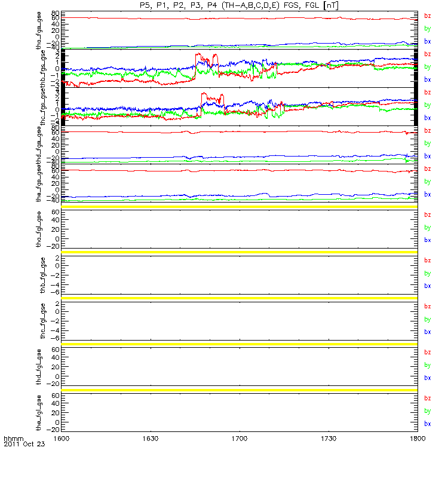Click the 'bz' legend label of the thb_fgs_gse panel

coord(428,54)
